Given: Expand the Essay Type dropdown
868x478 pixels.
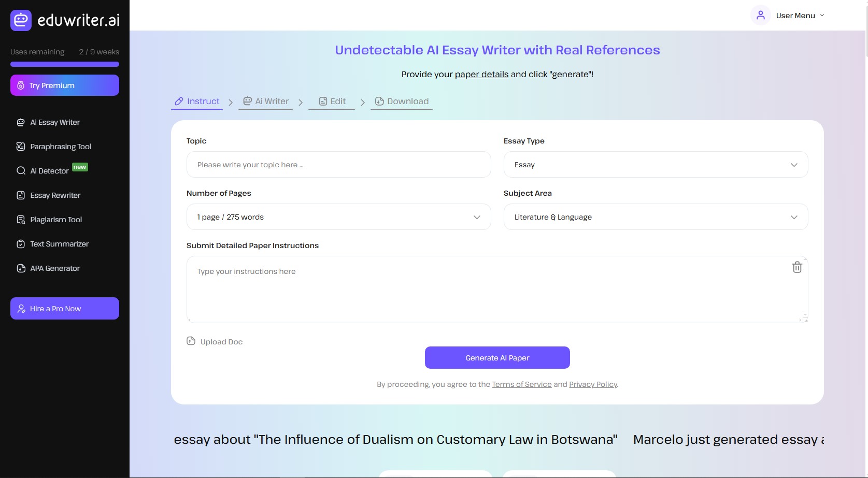Looking at the screenshot, I should pos(655,165).
